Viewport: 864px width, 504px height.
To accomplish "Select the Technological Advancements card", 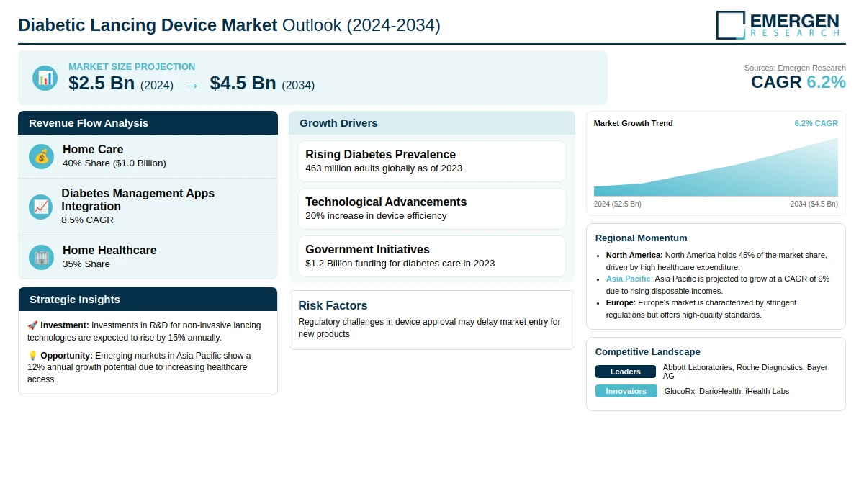I will click(x=432, y=209).
